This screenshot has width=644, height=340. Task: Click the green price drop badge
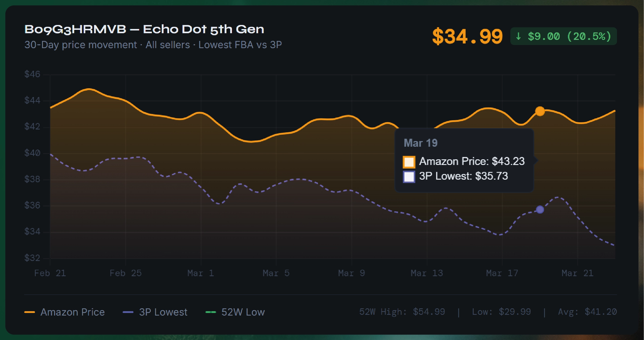coord(563,36)
